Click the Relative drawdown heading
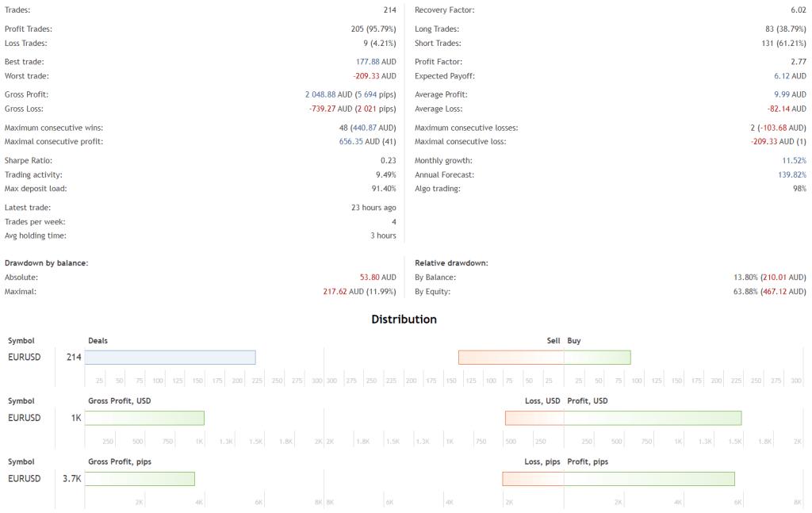This screenshot has width=812, height=513. tap(451, 262)
